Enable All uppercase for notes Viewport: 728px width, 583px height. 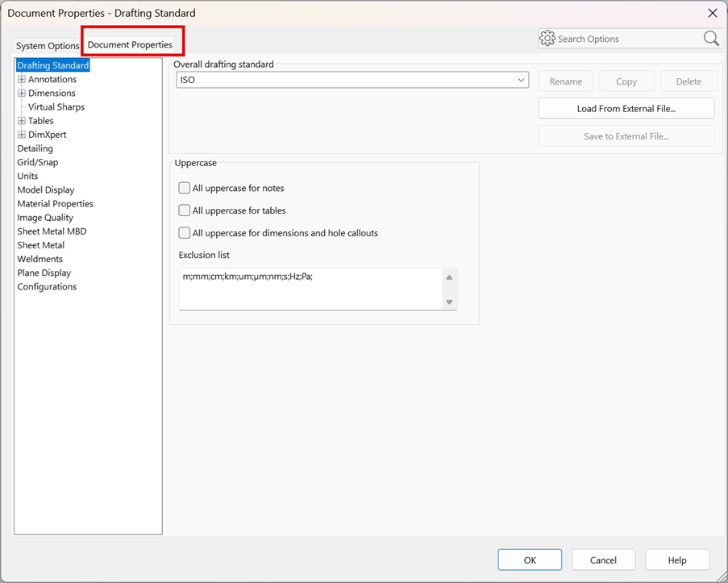[185, 188]
